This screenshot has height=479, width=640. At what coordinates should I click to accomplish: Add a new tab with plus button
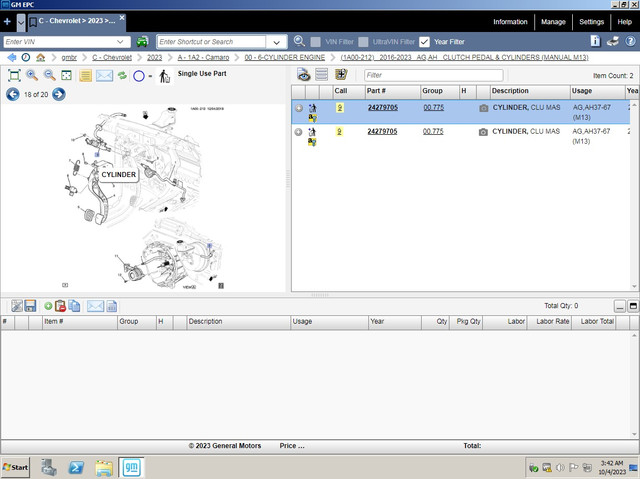click(7, 22)
